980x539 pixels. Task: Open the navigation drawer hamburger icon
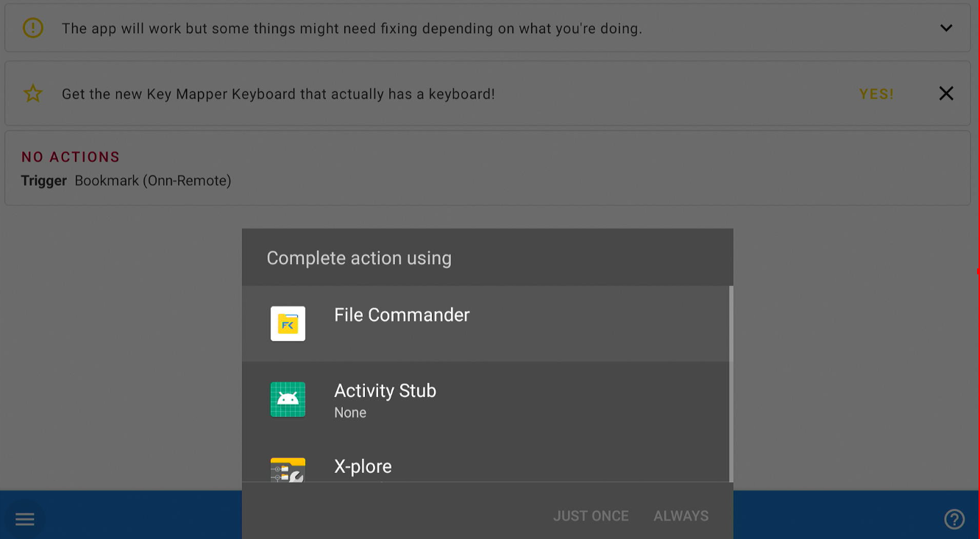[24, 518]
